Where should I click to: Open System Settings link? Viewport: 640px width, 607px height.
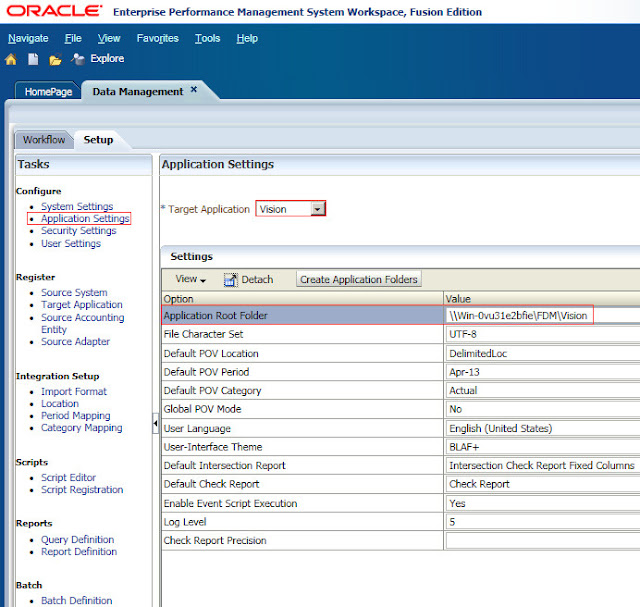pyautogui.click(x=77, y=206)
